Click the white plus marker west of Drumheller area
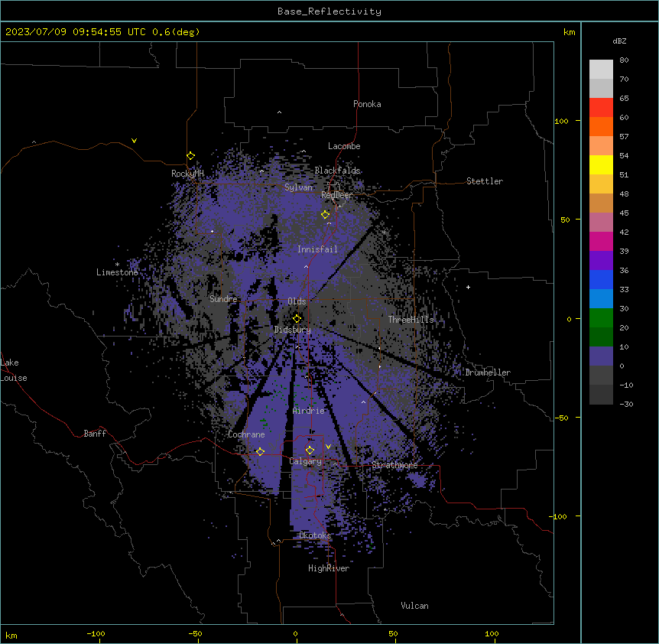Screen dimensions: 659x644 (x=468, y=287)
